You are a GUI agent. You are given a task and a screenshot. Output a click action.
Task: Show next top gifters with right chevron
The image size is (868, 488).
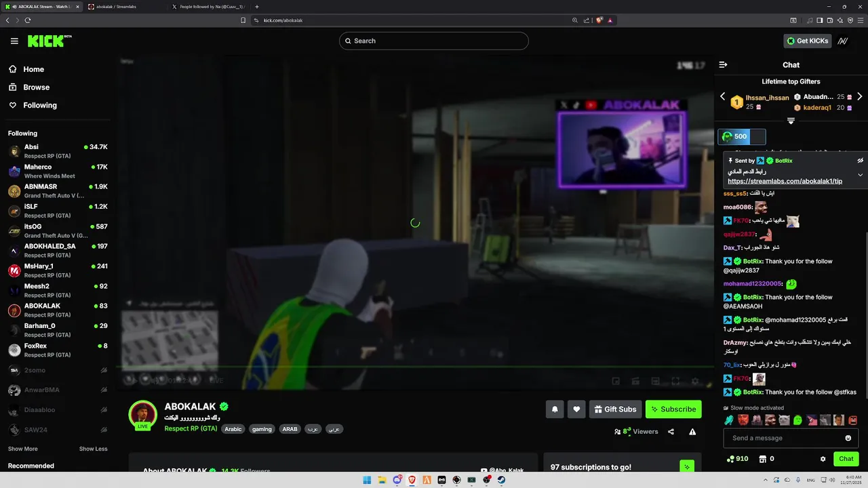pyautogui.click(x=859, y=97)
